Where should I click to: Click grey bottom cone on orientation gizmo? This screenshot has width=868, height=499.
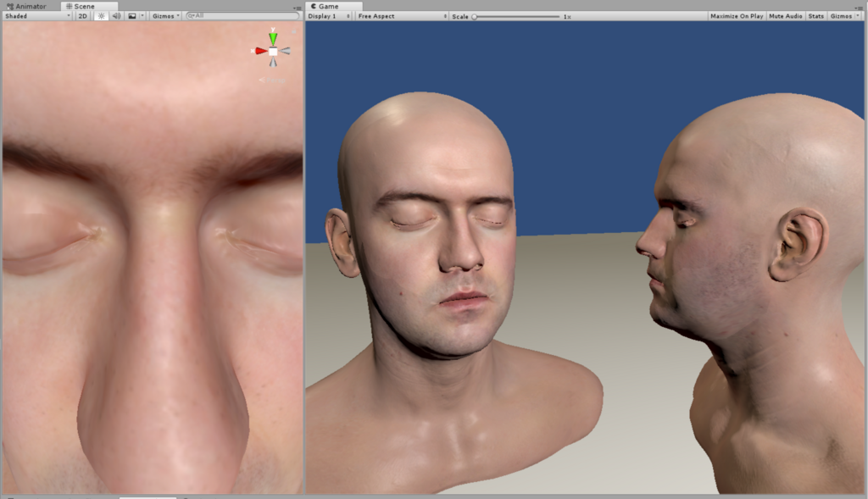click(x=273, y=63)
